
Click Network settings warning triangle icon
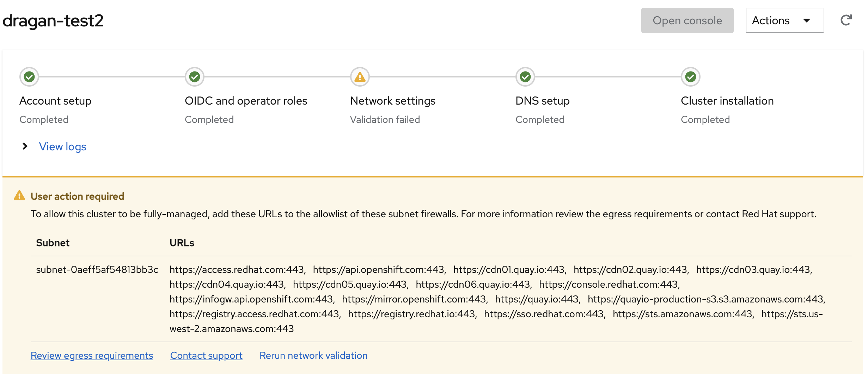(x=360, y=77)
